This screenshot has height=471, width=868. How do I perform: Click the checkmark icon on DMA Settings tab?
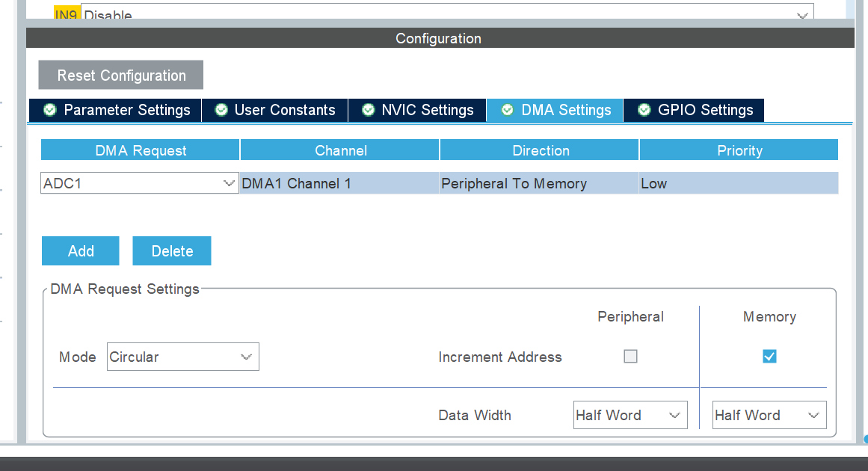508,110
